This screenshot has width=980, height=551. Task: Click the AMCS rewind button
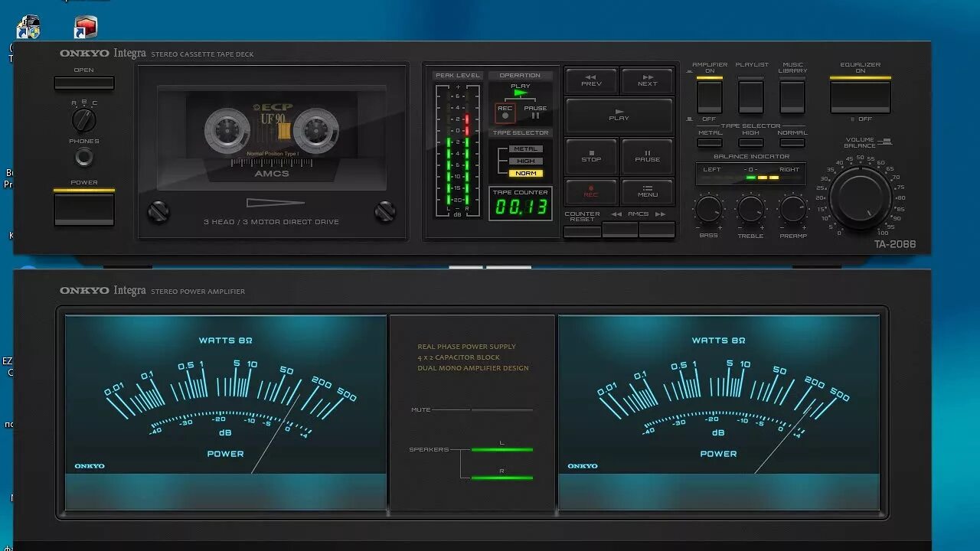[x=620, y=230]
